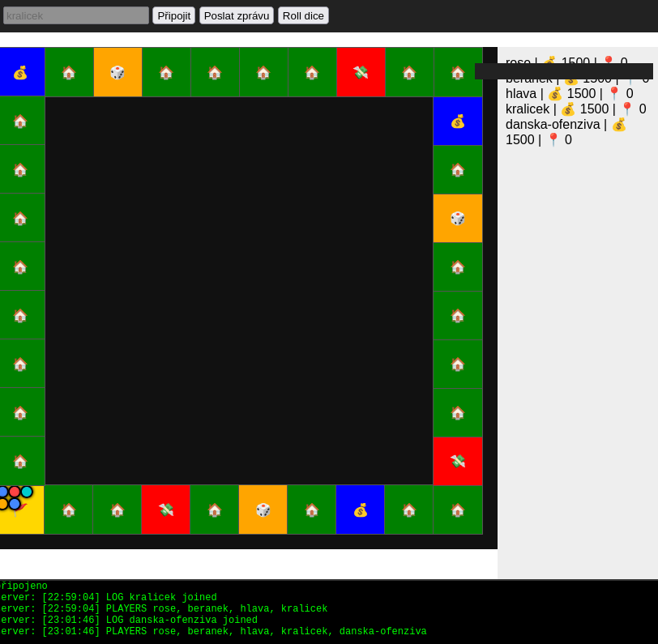Click the kralicek entry in the player list

[x=575, y=109]
